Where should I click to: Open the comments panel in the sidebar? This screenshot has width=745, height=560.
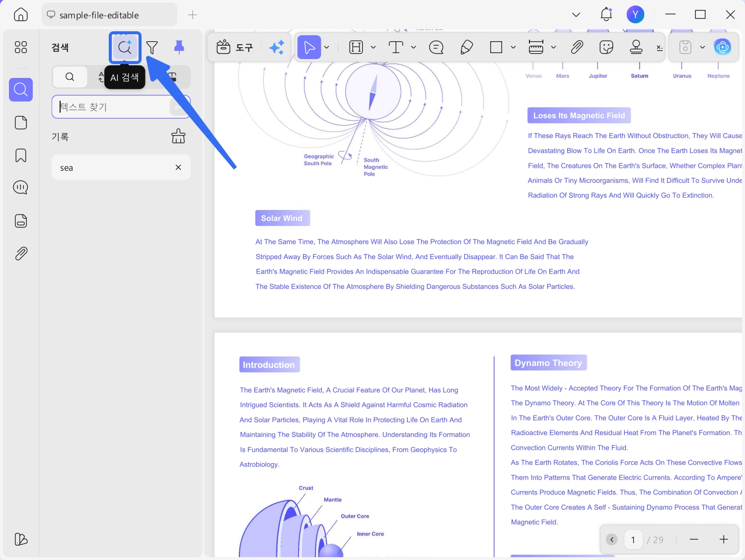[x=21, y=188]
